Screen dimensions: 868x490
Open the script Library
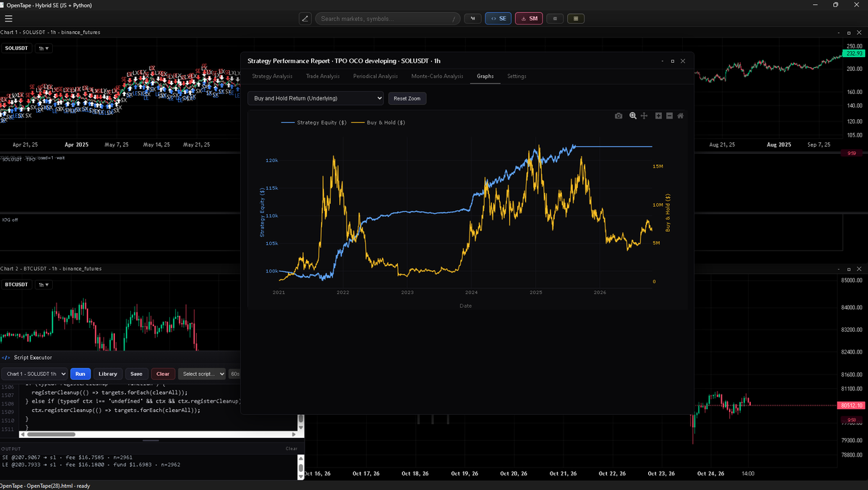coord(108,374)
